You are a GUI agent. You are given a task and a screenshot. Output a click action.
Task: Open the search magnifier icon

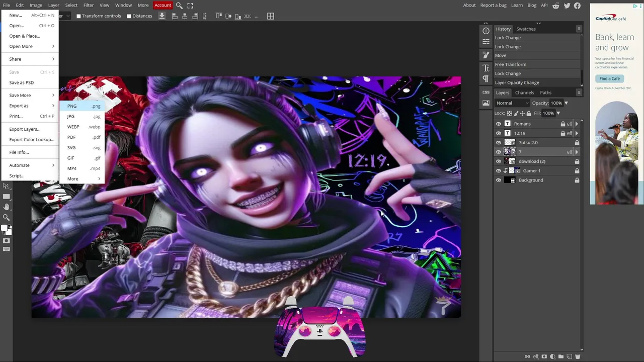coord(179,6)
